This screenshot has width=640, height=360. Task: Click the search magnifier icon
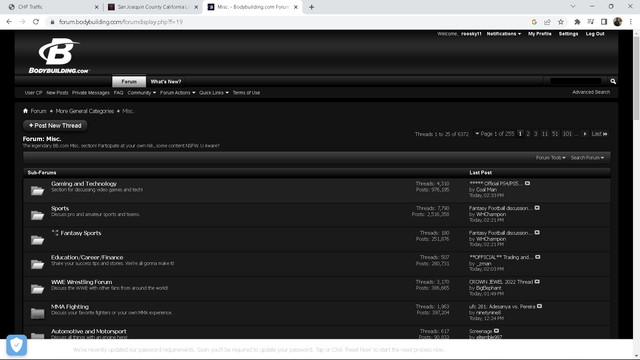[613, 81]
